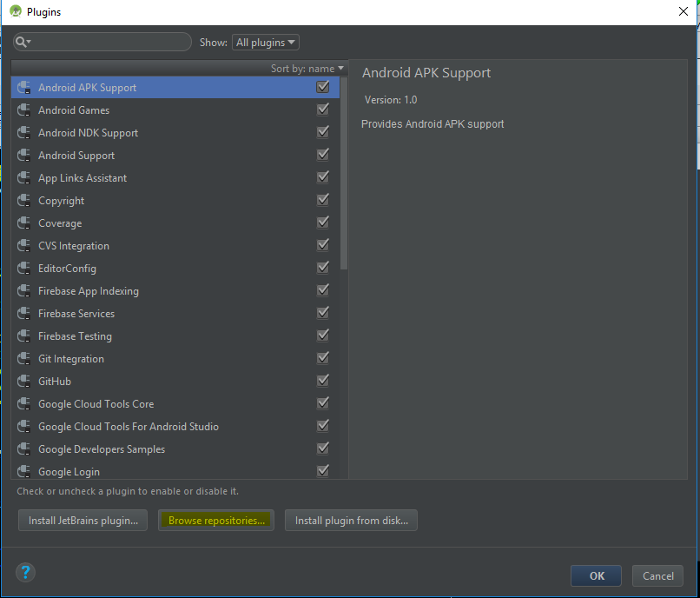
Task: Select Google Cloud Tools For Android Studio row
Action: coord(175,427)
